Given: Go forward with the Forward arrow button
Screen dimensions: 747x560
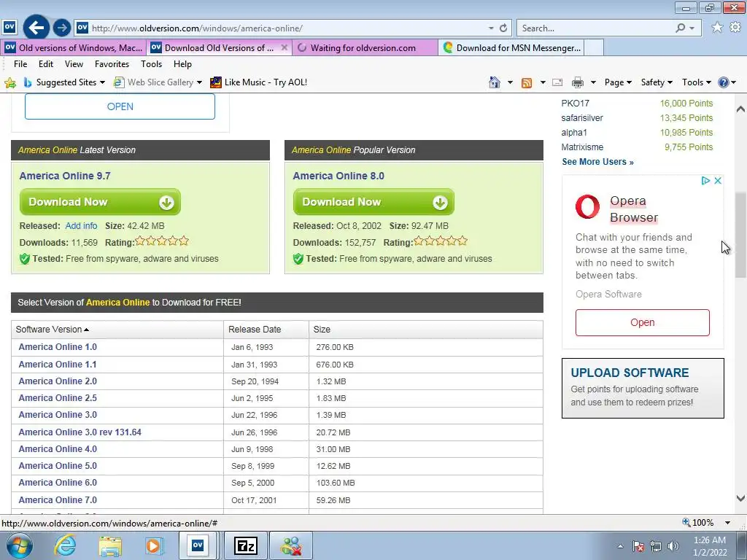Looking at the screenshot, I should (61, 28).
